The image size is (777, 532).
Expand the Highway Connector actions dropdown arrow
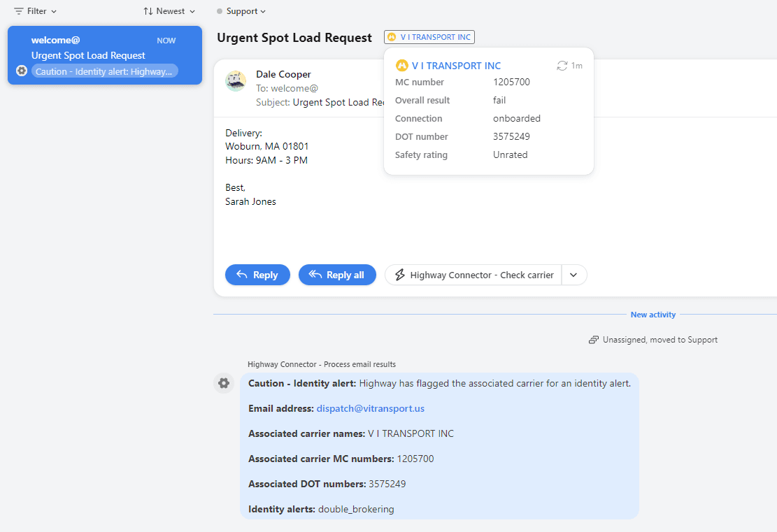click(573, 275)
